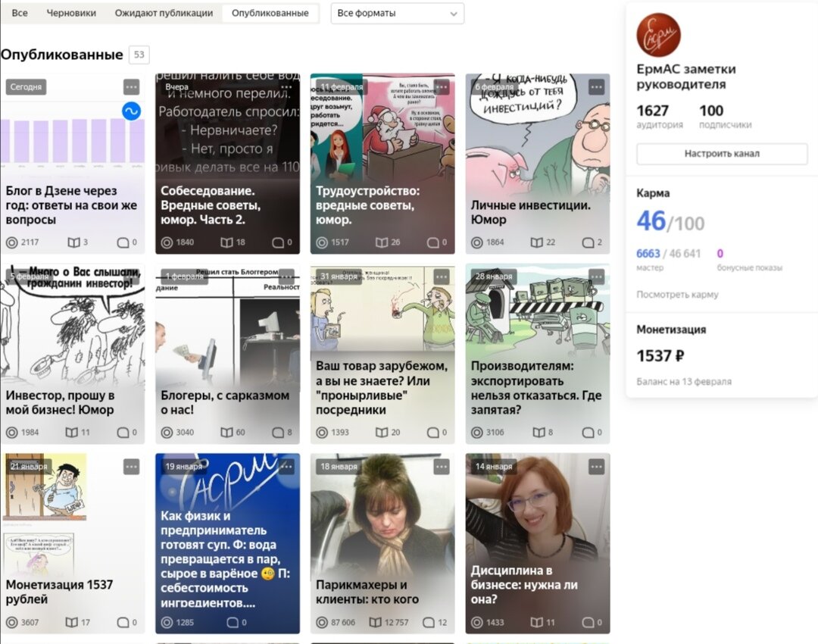
Task: Click comments icon showing 12 on 'Парикмахеры'
Action: pos(429,622)
